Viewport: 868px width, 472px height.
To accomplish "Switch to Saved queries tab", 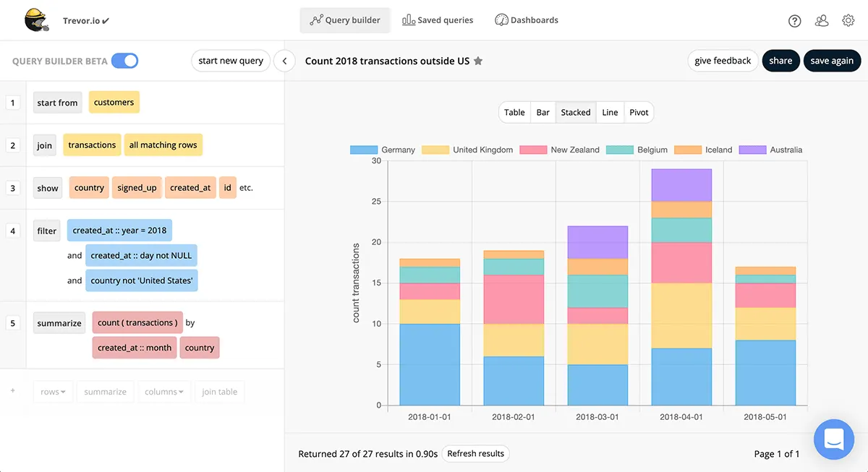I will pos(438,20).
